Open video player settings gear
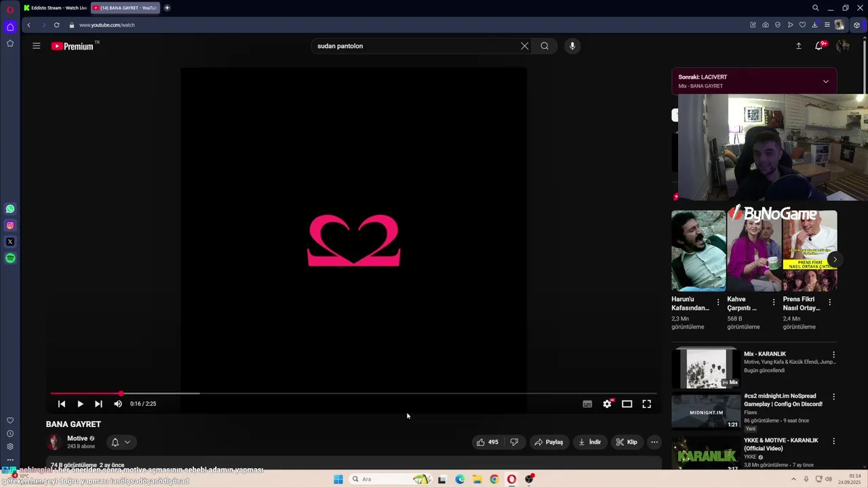868x488 pixels. [x=608, y=404]
